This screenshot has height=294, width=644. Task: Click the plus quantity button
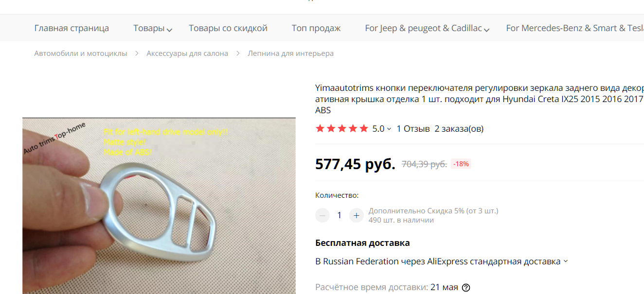pyautogui.click(x=357, y=215)
